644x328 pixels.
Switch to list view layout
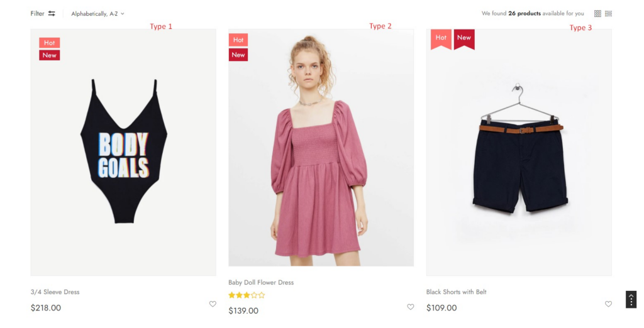pos(608,14)
